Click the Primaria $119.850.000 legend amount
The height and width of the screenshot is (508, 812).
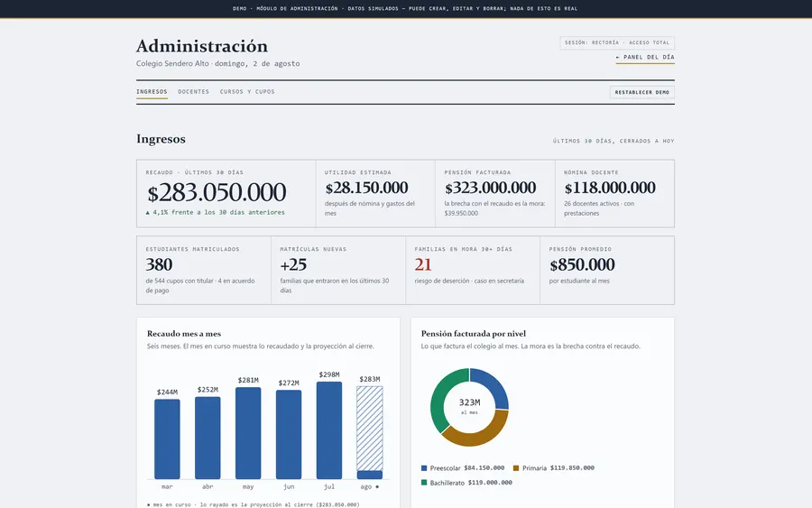pos(572,468)
